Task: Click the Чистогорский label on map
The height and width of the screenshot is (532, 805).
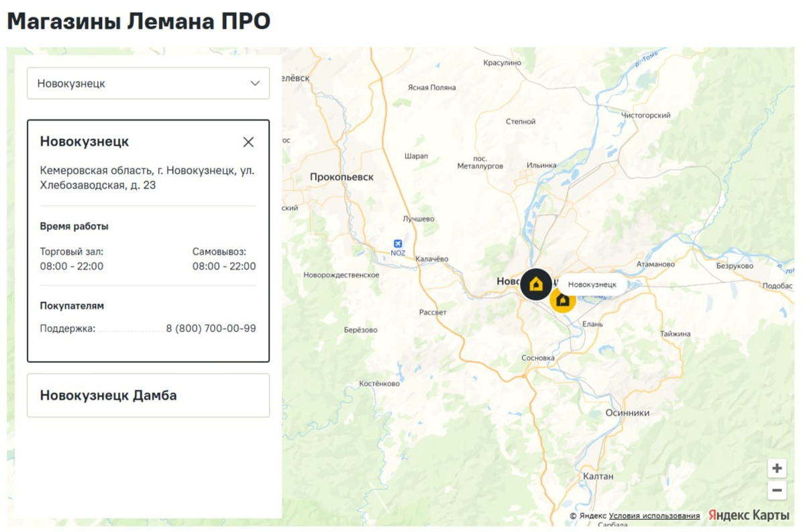Action: 646,115
